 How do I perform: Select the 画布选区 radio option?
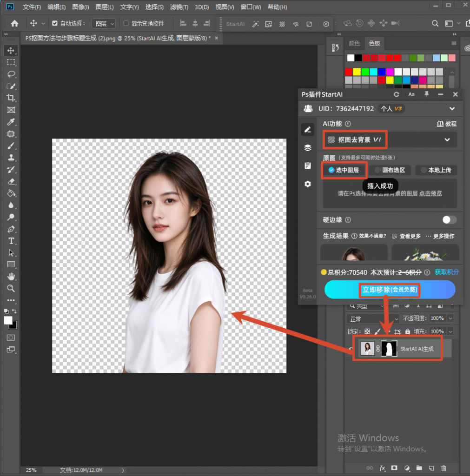coord(390,170)
